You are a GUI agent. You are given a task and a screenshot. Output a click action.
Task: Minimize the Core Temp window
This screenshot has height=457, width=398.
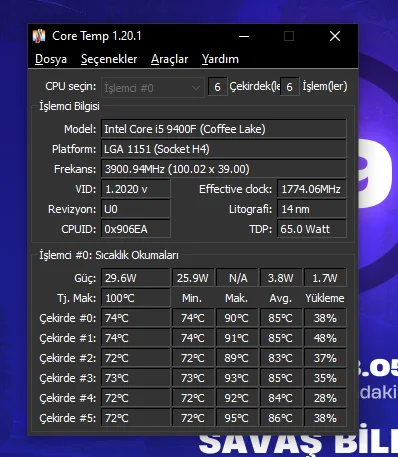(244, 36)
